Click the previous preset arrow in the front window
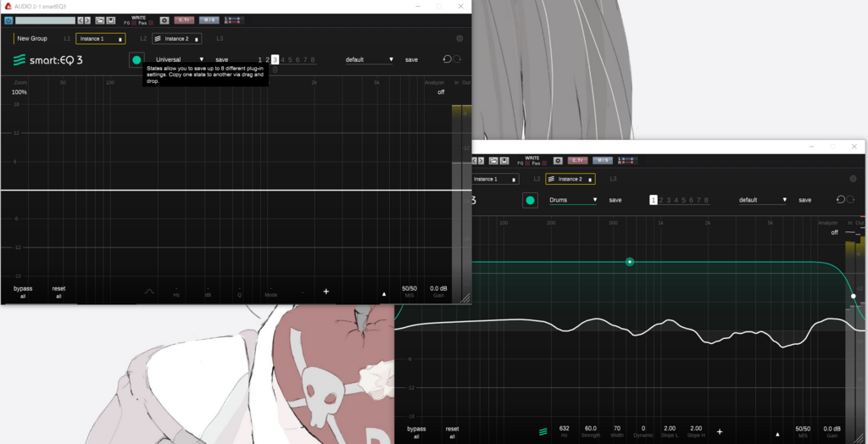Viewport: 868px width, 444px height. (81, 20)
